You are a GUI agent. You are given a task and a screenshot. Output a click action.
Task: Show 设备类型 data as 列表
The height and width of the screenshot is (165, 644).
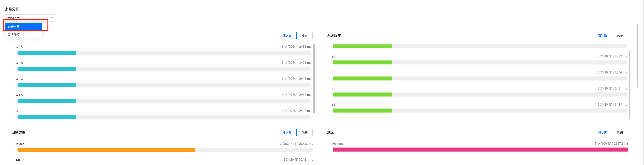coord(304,133)
